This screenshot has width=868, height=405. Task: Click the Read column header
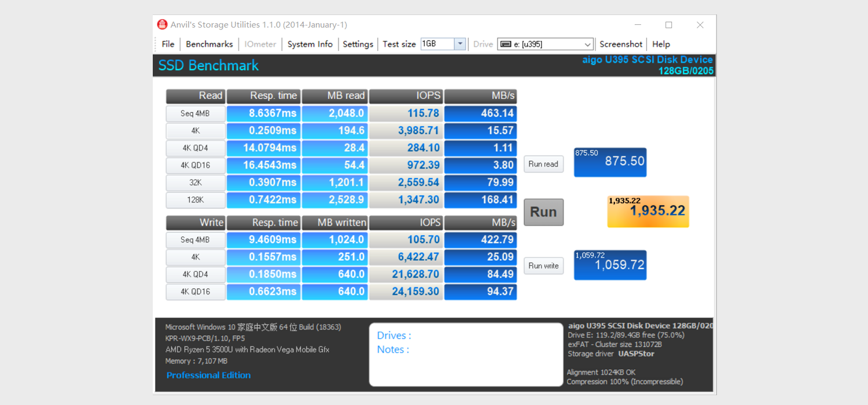tap(196, 96)
